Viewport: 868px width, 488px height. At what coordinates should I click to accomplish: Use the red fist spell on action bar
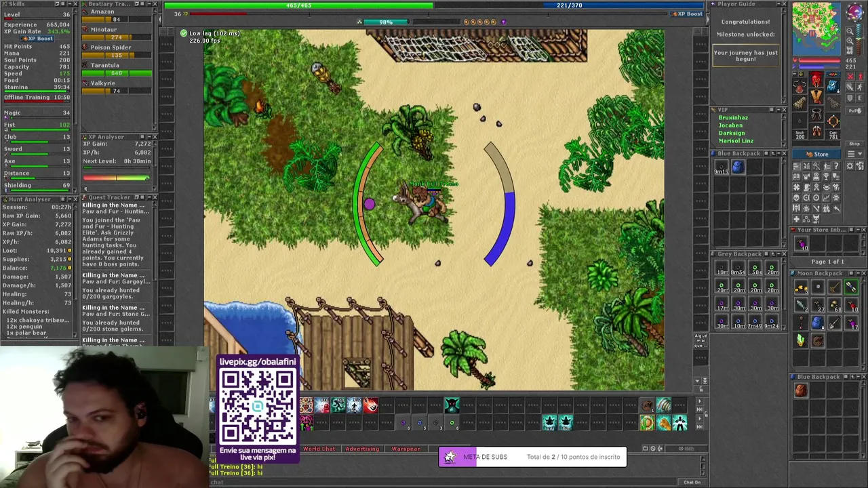371,405
